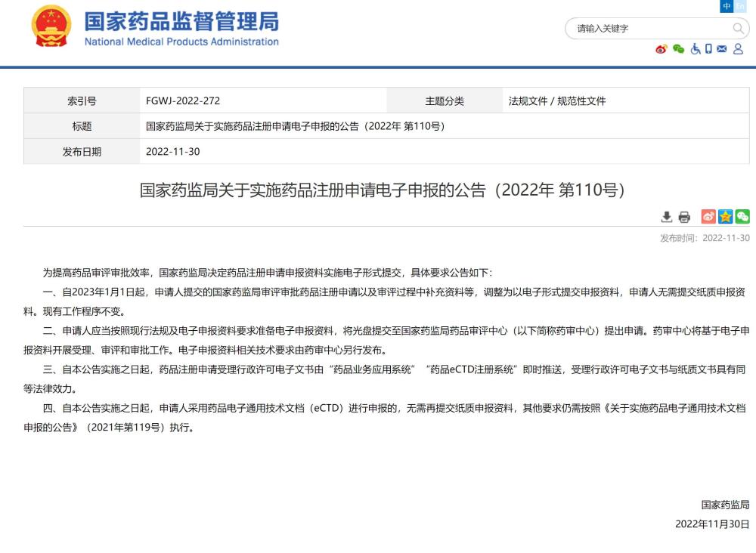Click the national emblem logo
Viewport: 756px width, 553px height.
tap(51, 27)
